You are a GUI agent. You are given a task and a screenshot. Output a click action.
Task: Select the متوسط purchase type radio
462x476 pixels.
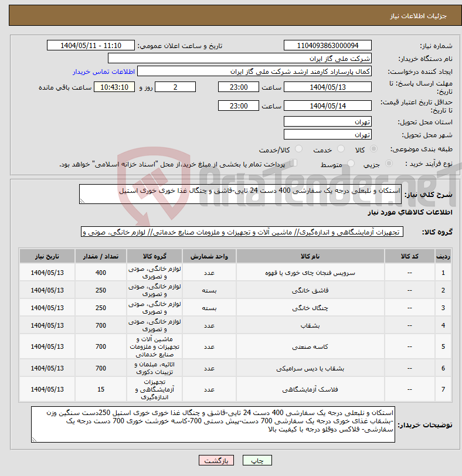coord(351,164)
